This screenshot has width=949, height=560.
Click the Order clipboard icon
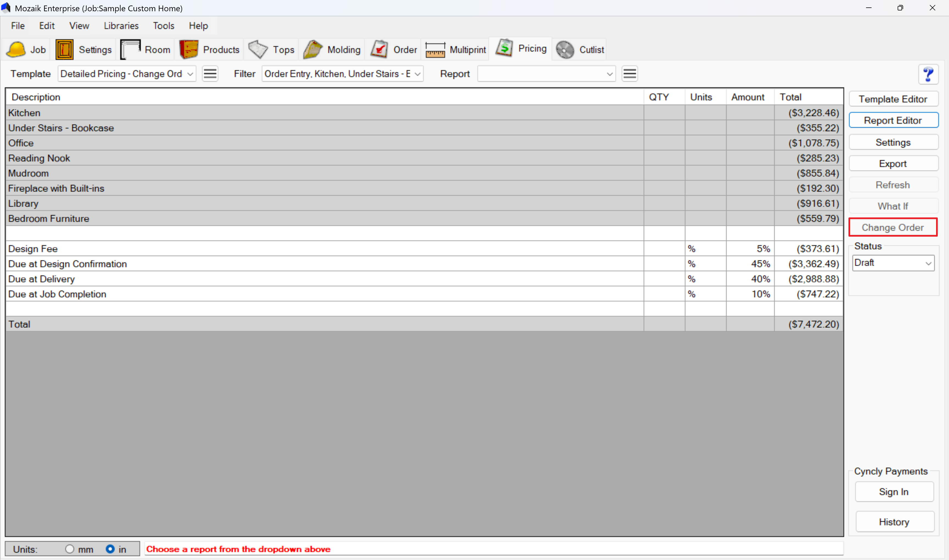379,49
